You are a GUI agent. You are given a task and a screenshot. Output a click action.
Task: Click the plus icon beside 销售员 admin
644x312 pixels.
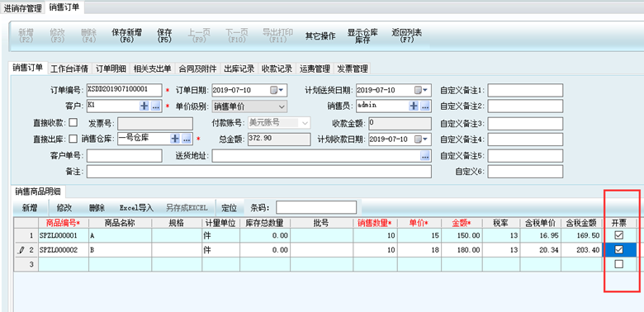point(414,106)
